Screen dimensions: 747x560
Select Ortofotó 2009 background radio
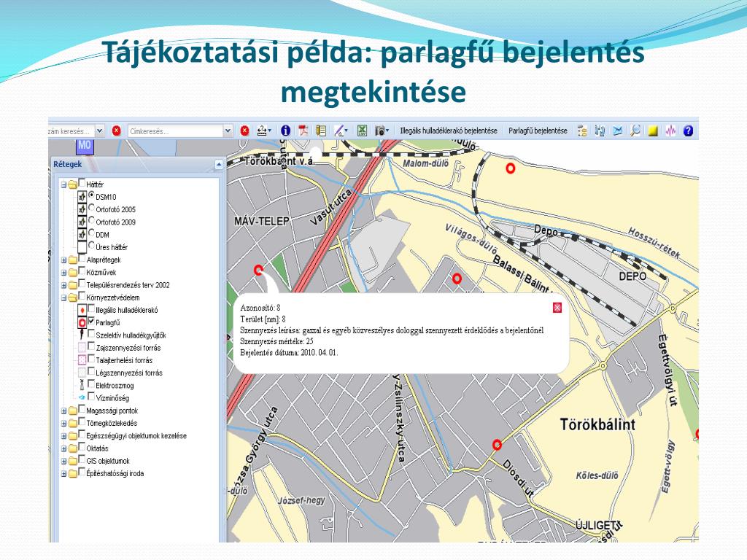click(x=91, y=220)
